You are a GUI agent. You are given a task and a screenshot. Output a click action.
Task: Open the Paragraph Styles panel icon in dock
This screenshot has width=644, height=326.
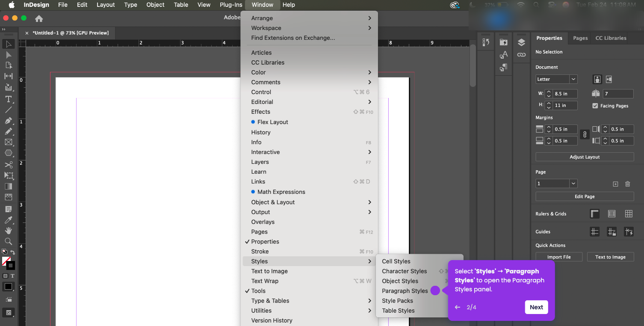[x=503, y=67]
